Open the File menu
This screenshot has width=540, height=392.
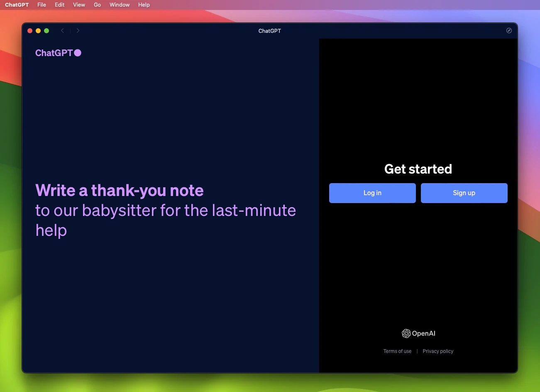click(x=42, y=5)
